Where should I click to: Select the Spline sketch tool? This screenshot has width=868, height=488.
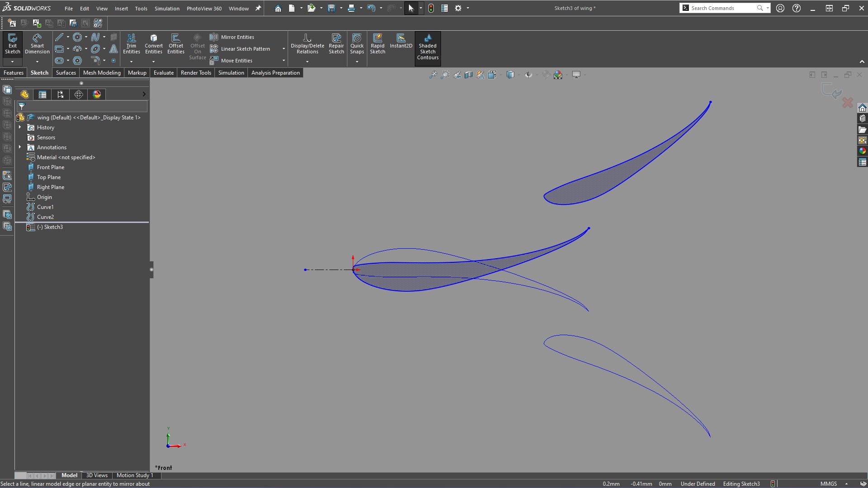pos(95,37)
